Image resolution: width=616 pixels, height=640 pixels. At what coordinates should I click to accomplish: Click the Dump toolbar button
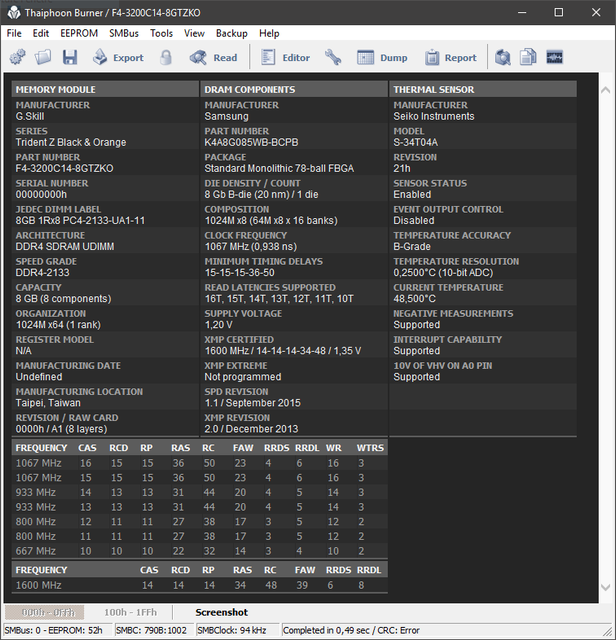382,58
